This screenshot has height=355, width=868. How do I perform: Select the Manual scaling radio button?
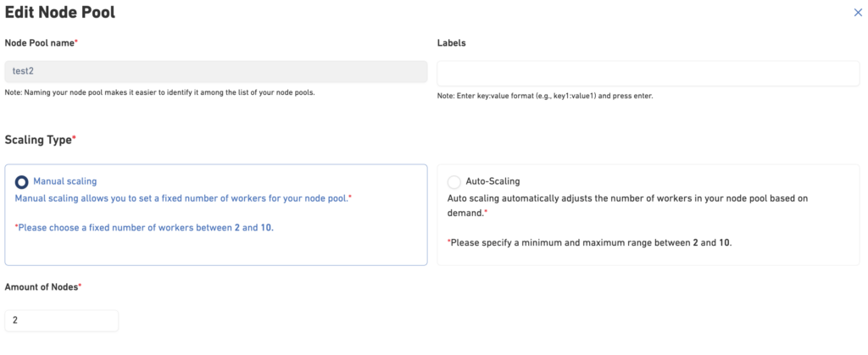click(x=22, y=181)
